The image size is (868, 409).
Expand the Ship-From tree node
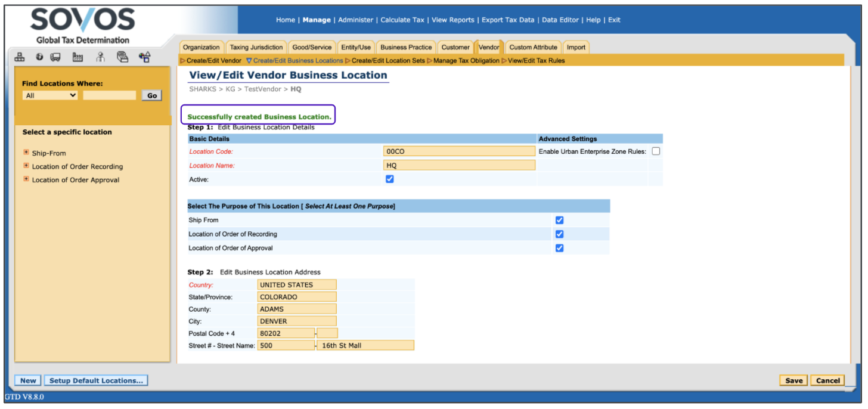pos(26,153)
